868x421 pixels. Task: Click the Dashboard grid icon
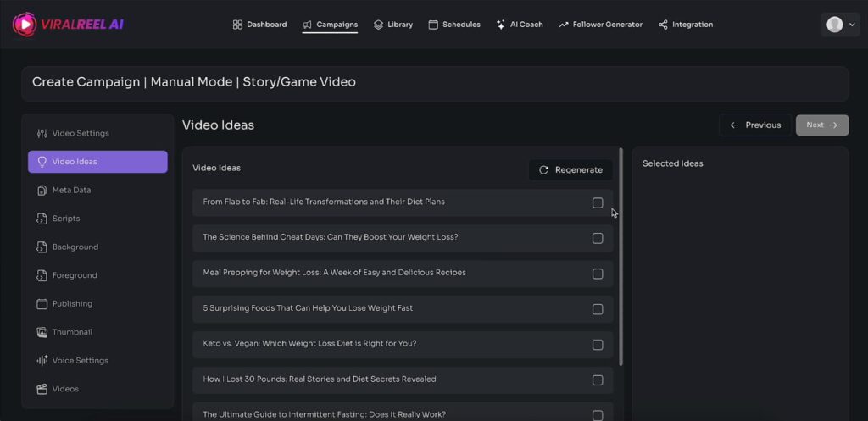237,25
